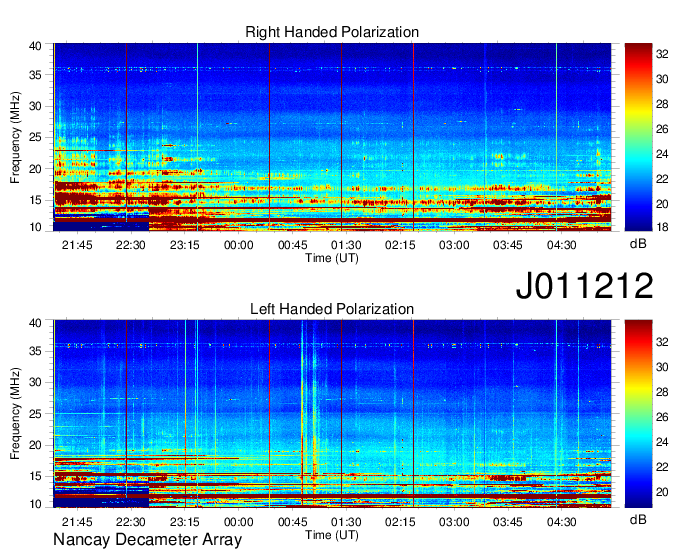Click the 21:45 tick label on the top plot

pos(77,245)
